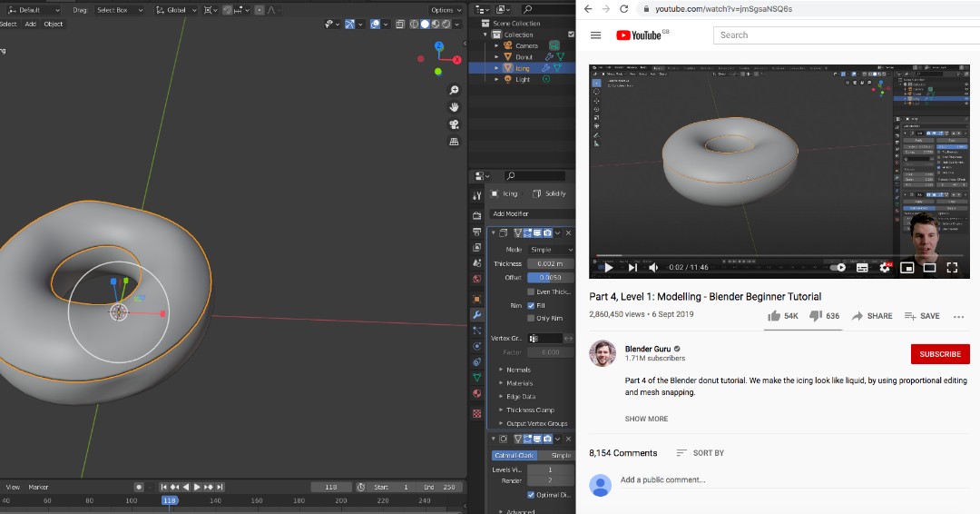Click the YouTube logo
Viewport: 980px width, 514px height.
pos(639,35)
